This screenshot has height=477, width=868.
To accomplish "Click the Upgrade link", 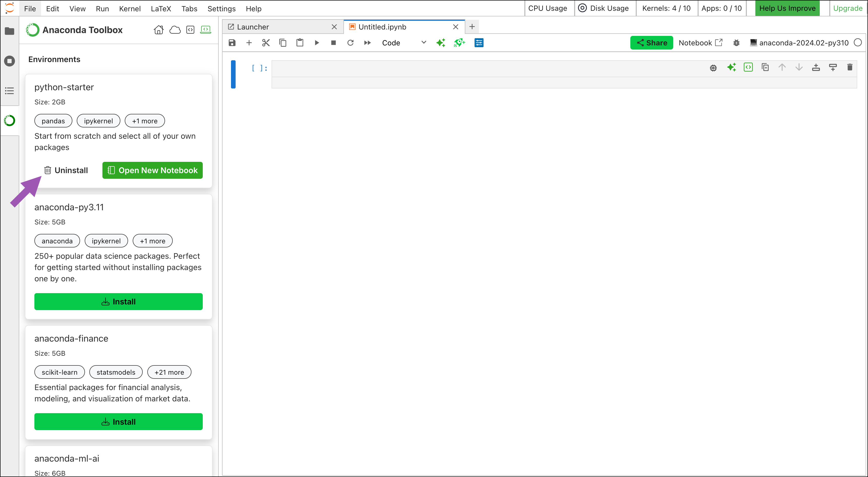I will coord(848,8).
